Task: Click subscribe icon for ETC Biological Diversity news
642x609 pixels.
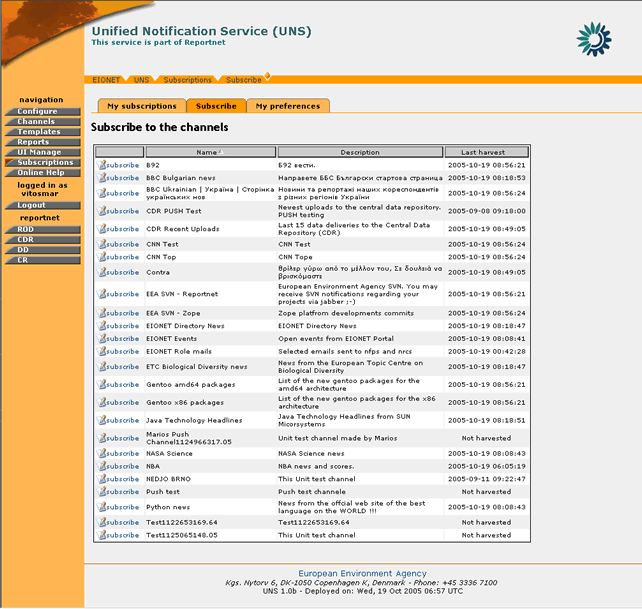Action: point(102,367)
